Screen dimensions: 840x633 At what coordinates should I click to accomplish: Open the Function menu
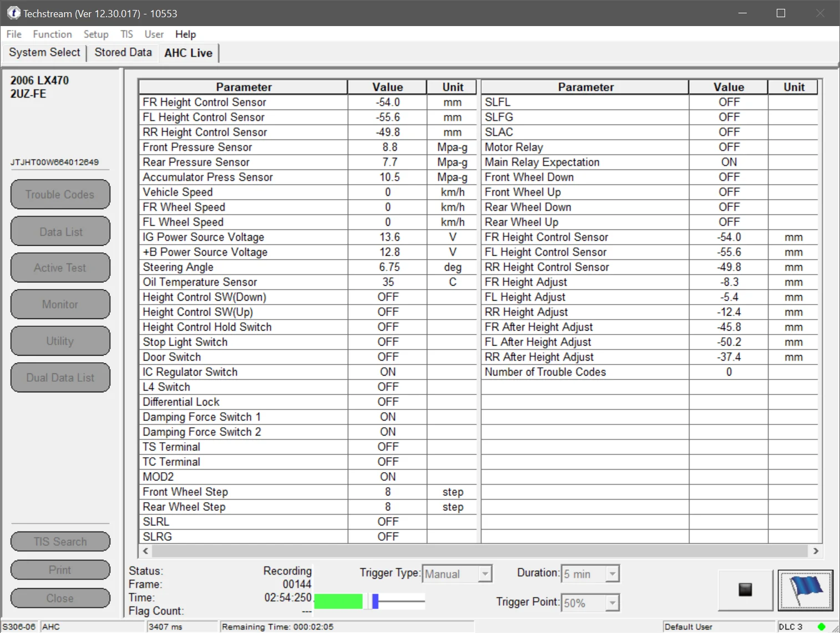(52, 34)
